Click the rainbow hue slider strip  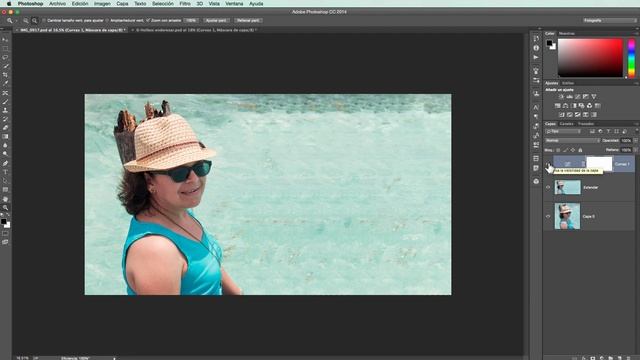coord(631,58)
